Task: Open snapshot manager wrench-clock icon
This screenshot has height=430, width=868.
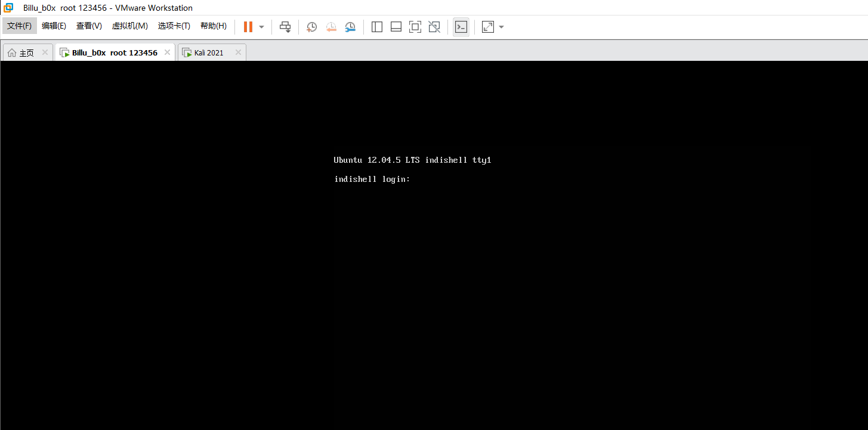Action: pyautogui.click(x=350, y=27)
